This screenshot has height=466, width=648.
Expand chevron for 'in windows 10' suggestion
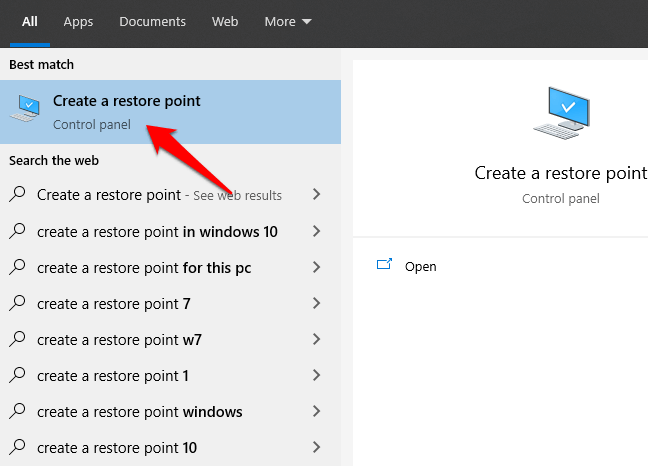click(x=316, y=231)
